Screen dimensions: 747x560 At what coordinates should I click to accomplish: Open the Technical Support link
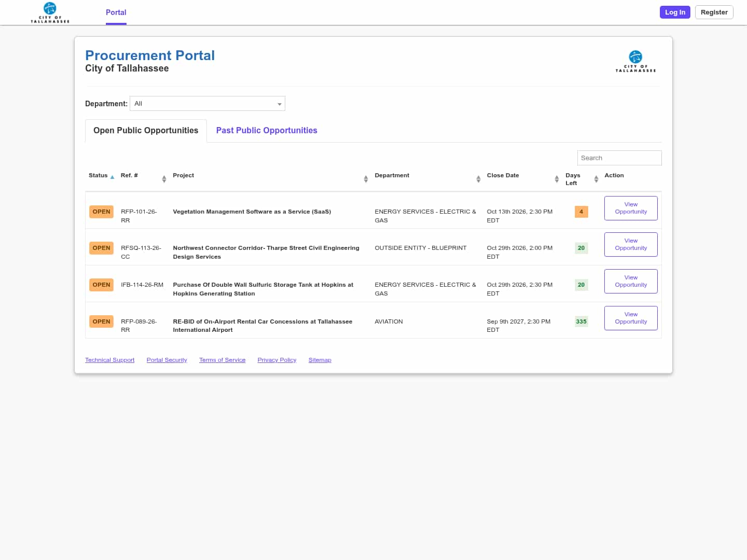coord(109,360)
